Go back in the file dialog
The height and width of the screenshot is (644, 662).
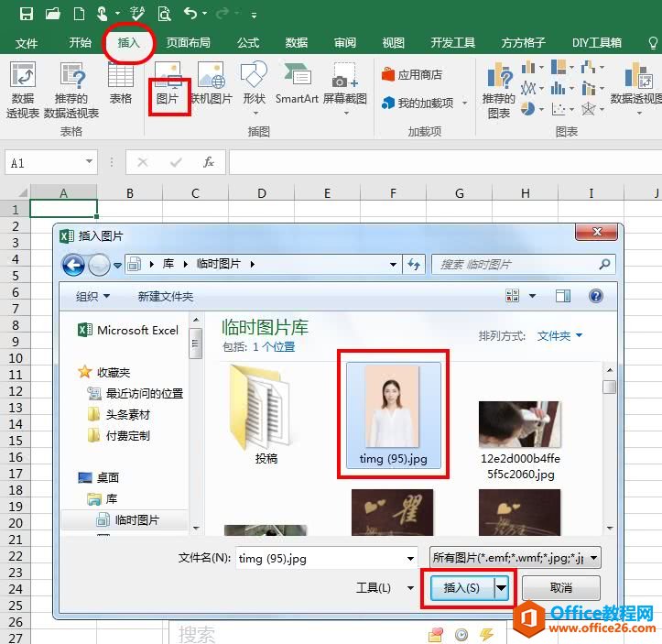coord(73,265)
